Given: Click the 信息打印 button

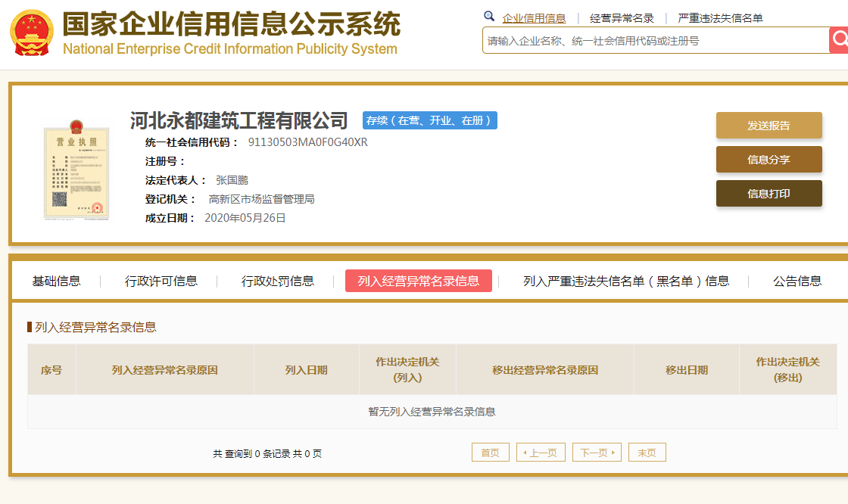Looking at the screenshot, I should (x=769, y=194).
